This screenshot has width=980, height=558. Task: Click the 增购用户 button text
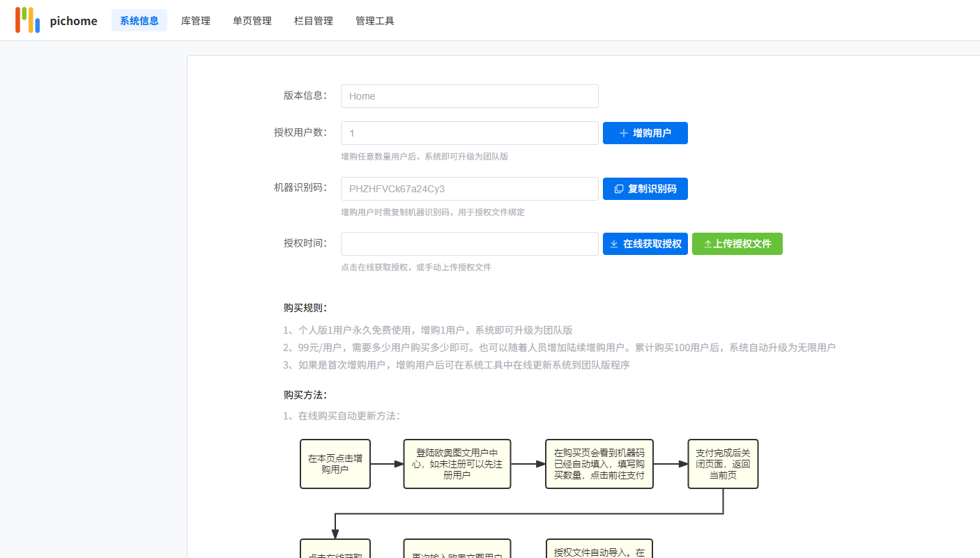click(652, 133)
